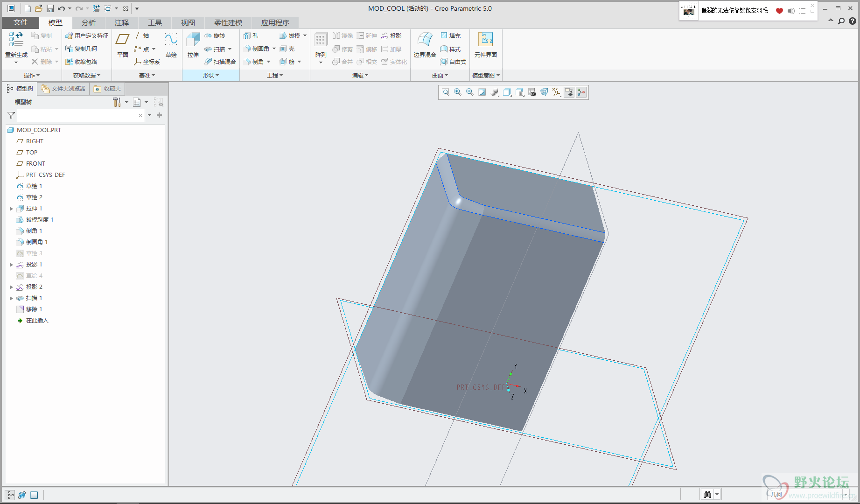Zoom in using the graphics toolbar

tap(458, 92)
